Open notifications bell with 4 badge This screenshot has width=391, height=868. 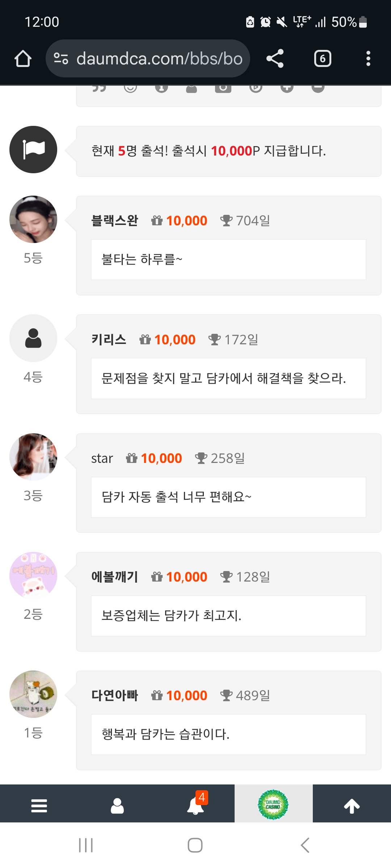coord(195,806)
